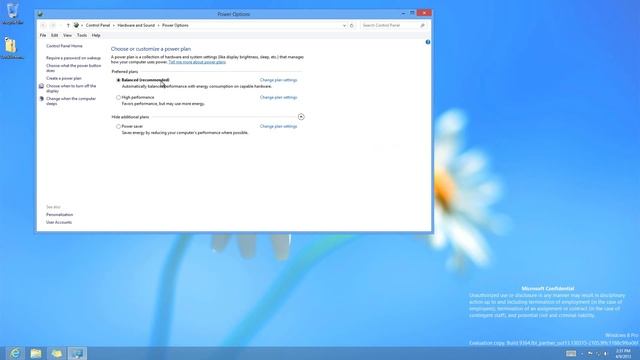Click the shield icon beside turn off display

pyautogui.click(x=41, y=86)
